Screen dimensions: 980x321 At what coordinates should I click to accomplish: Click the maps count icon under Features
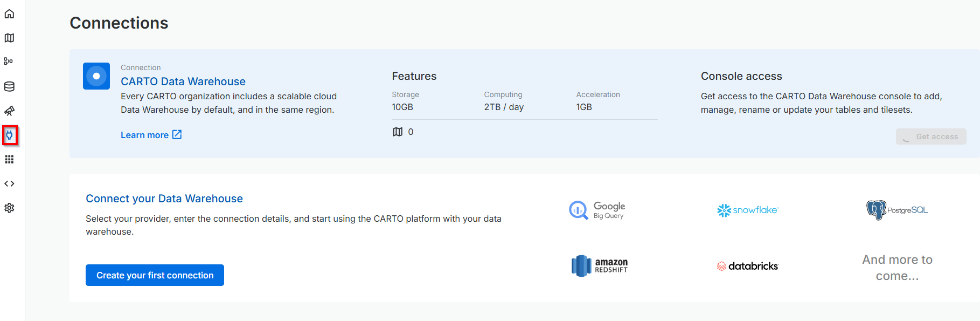click(398, 132)
